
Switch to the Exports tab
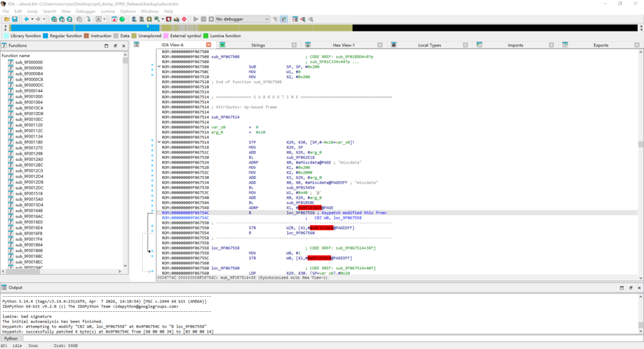coord(601,45)
